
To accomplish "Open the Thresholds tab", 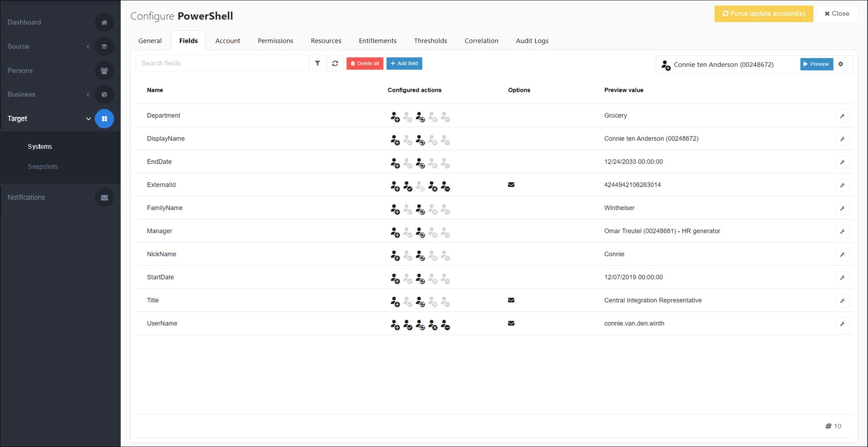I will tap(430, 41).
